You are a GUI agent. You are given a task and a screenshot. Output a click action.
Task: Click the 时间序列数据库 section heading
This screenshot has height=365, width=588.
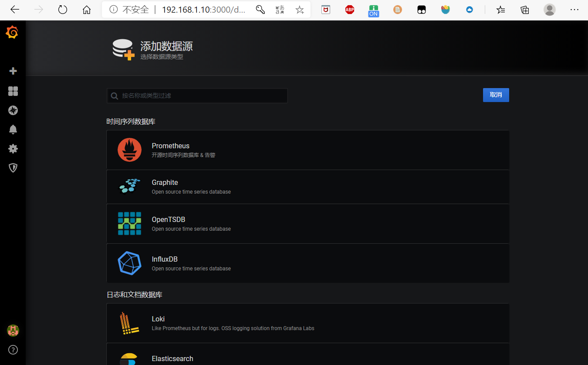[131, 122]
